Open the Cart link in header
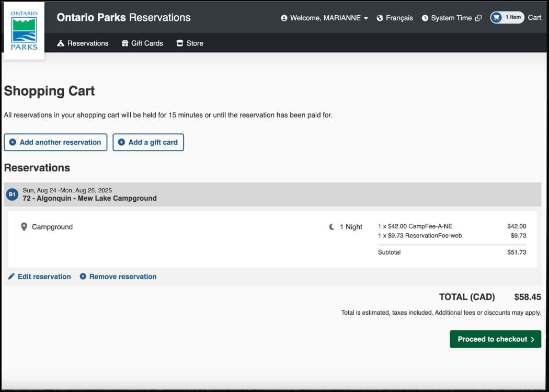Viewport: 549px width, 392px height. tap(534, 17)
